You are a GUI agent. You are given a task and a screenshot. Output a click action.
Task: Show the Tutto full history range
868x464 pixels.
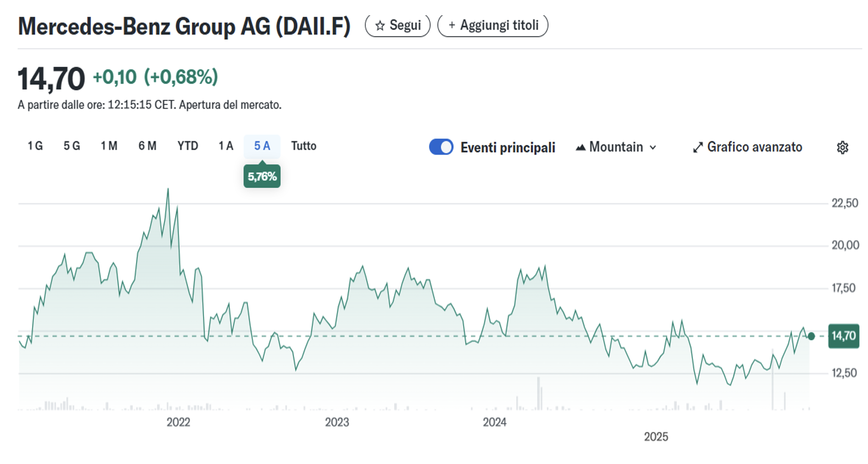(x=304, y=146)
